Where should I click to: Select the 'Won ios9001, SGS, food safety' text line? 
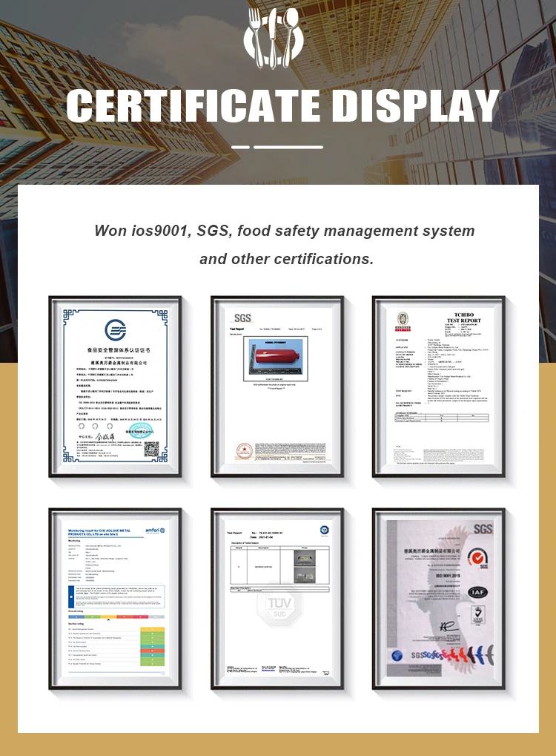tap(284, 231)
